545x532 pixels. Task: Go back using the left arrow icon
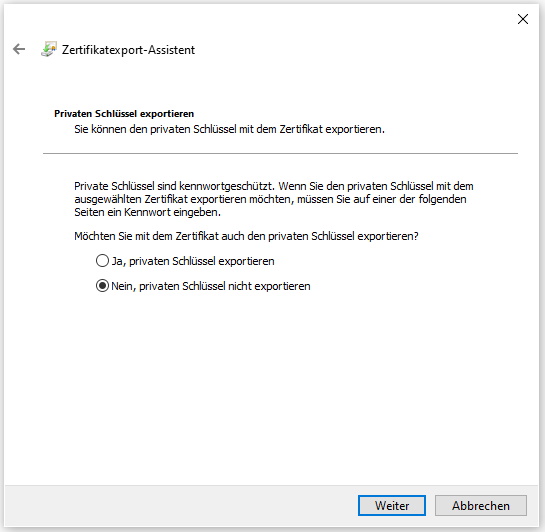pos(19,49)
